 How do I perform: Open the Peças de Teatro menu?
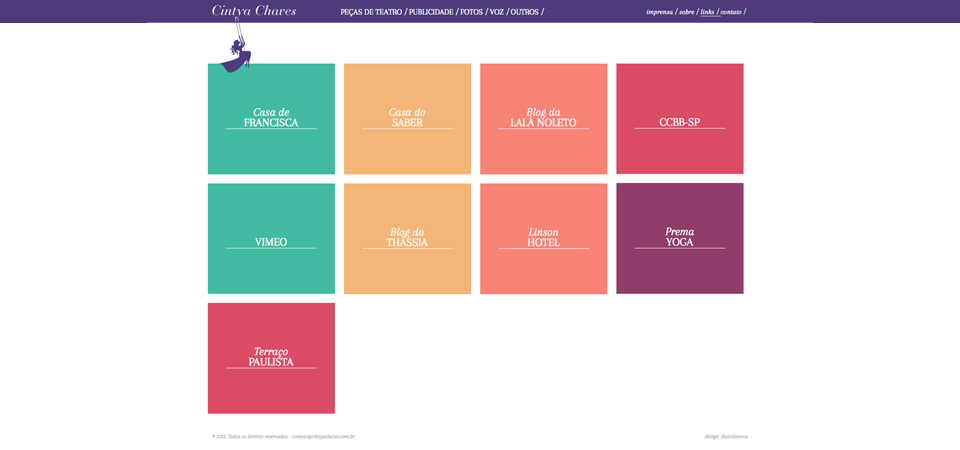pyautogui.click(x=371, y=12)
